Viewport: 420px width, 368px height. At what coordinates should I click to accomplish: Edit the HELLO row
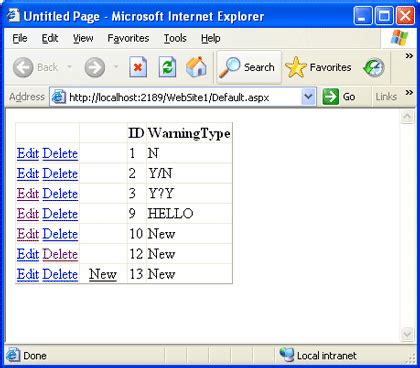(x=28, y=214)
